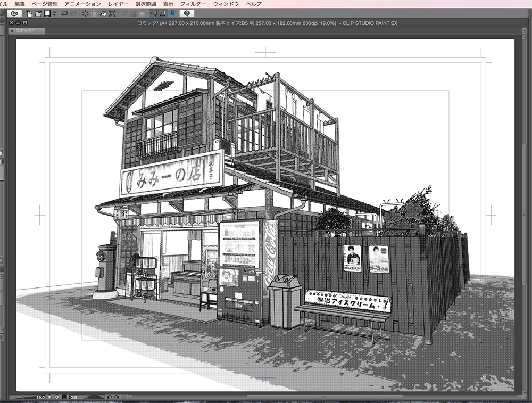The height and width of the screenshot is (403, 532).
Task: Select the Fill bucket icon in command bar
Action: (x=104, y=14)
